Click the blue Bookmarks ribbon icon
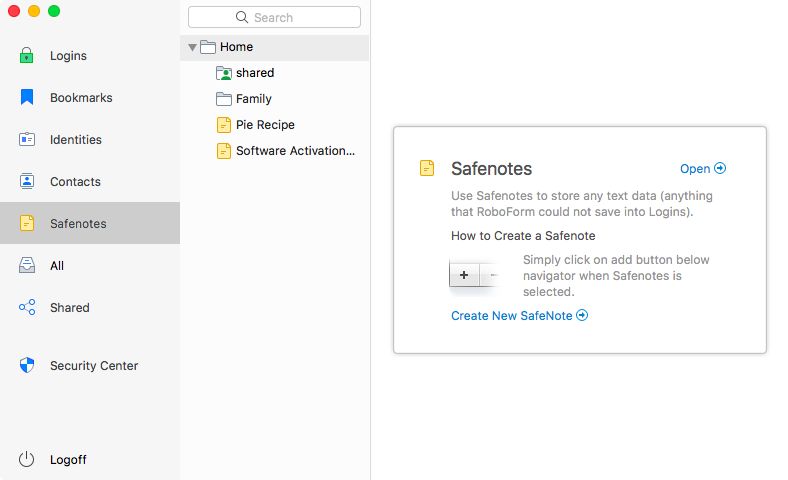 tap(27, 97)
